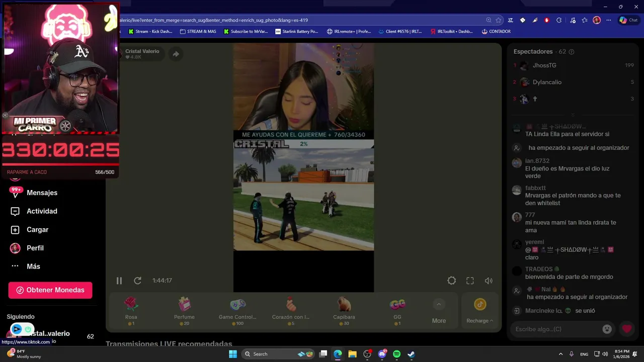Send a heart like

(626, 329)
